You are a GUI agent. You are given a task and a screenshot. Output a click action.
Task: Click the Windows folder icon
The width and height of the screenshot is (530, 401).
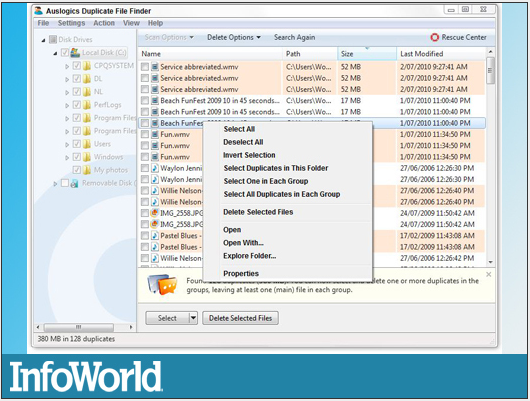pyautogui.click(x=87, y=157)
